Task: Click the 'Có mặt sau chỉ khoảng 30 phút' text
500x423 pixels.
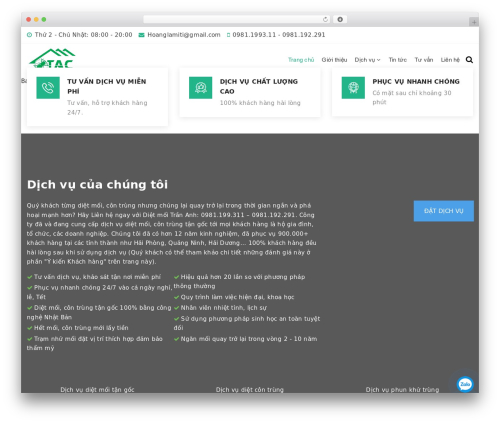Action: 412,97
